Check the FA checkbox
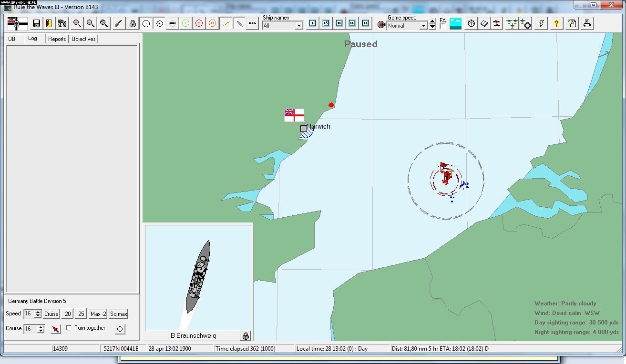The image size is (626, 364). coord(441,26)
